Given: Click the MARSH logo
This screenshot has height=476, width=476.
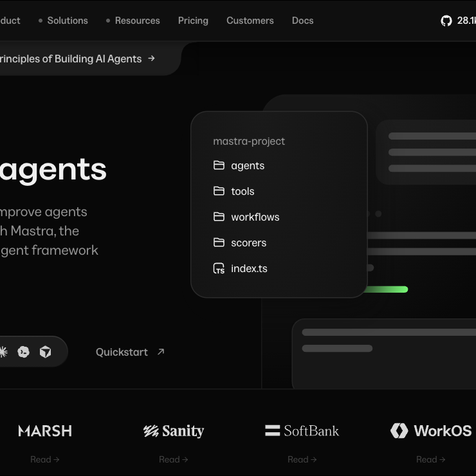Looking at the screenshot, I should coord(45,431).
